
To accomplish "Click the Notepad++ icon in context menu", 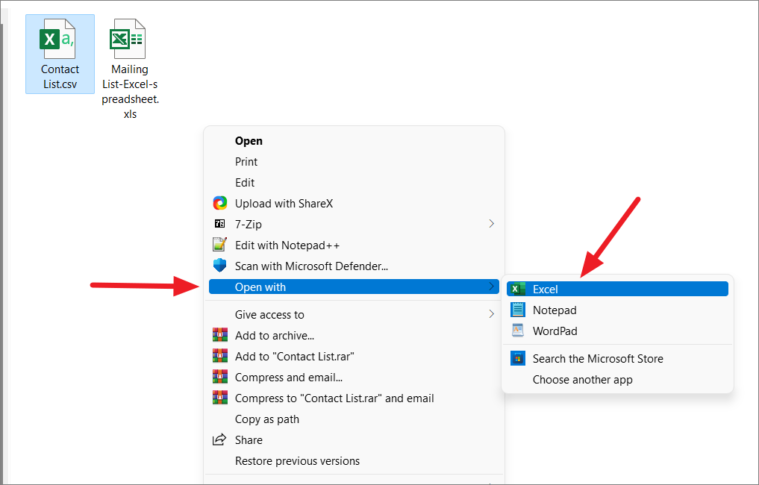I will (220, 244).
